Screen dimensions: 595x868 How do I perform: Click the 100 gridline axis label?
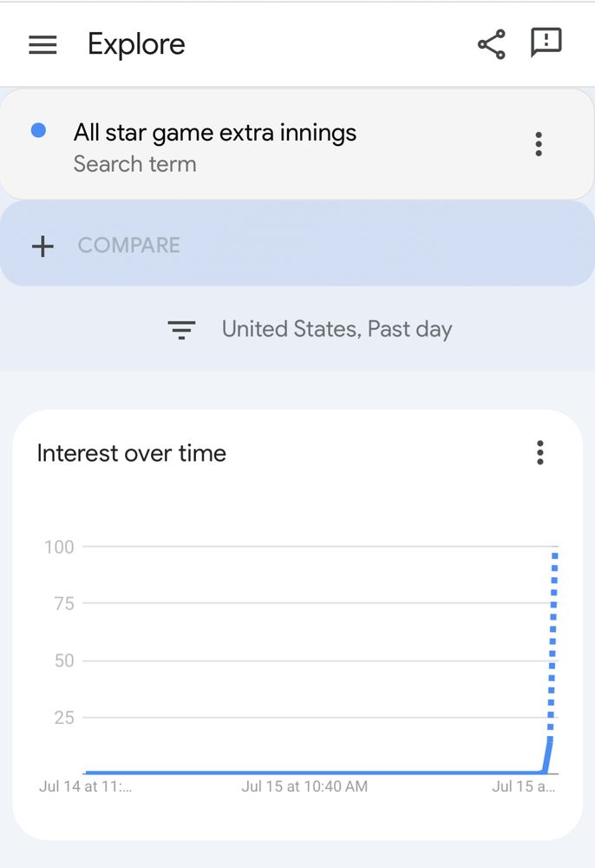(x=59, y=547)
